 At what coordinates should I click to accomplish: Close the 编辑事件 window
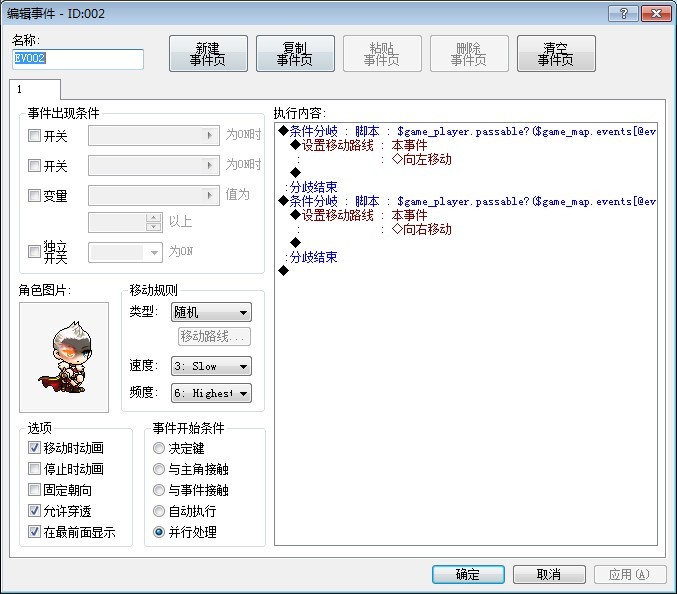click(x=656, y=13)
